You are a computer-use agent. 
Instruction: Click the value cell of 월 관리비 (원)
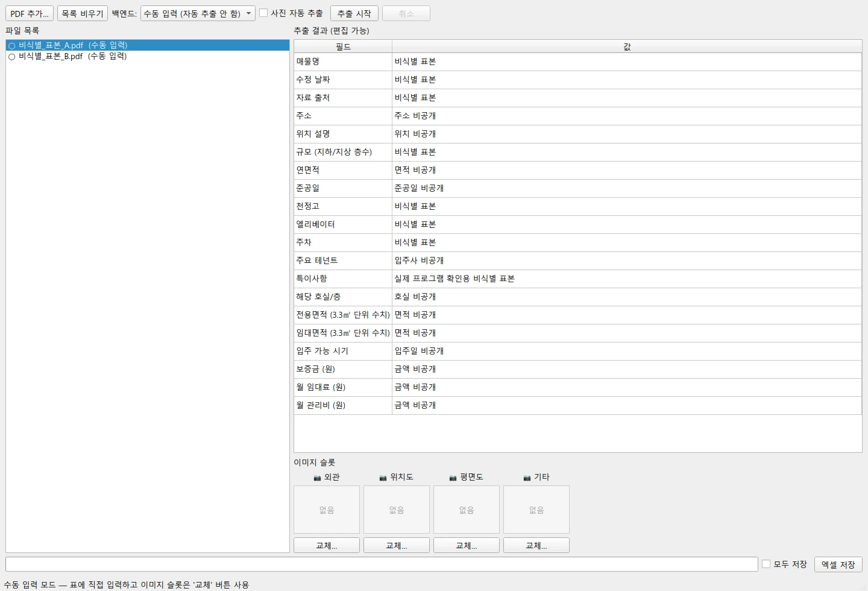627,405
